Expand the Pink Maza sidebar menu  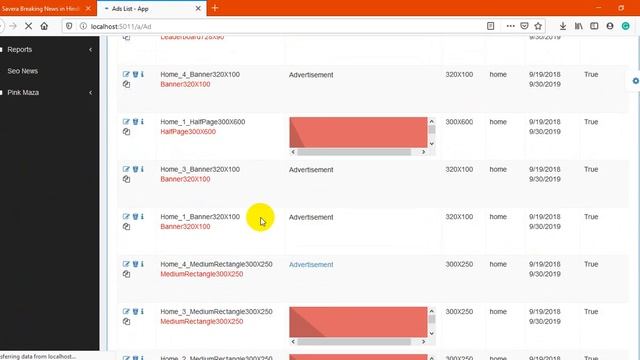(49, 92)
